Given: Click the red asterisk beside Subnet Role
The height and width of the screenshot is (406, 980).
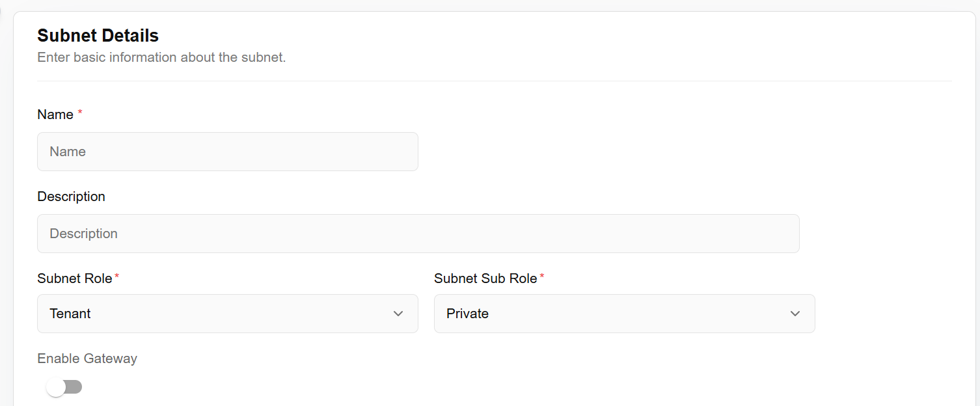Looking at the screenshot, I should (117, 277).
